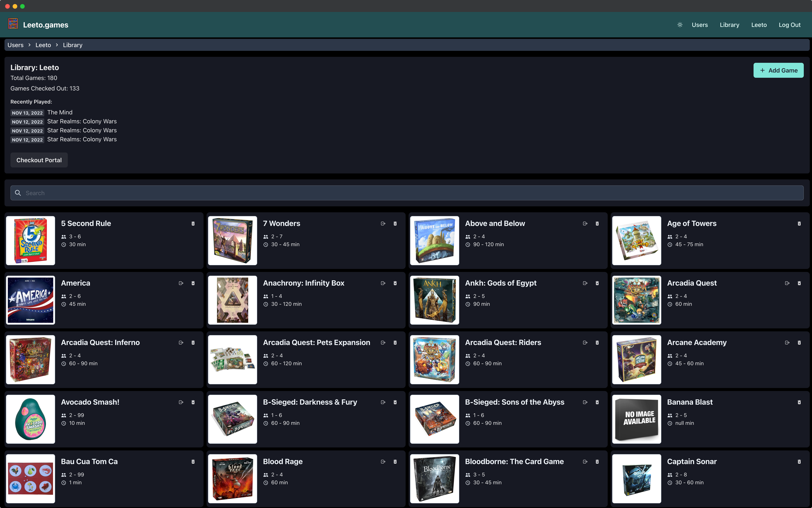Delete Above and Below game
Image resolution: width=812 pixels, height=508 pixels.
pos(597,224)
